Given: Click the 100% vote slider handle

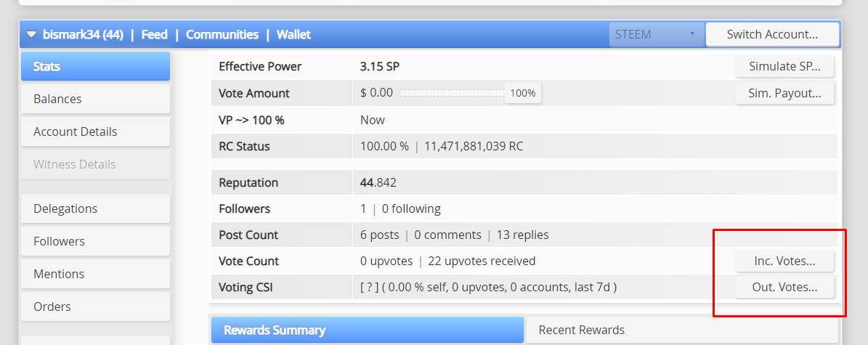Looking at the screenshot, I should [x=522, y=93].
